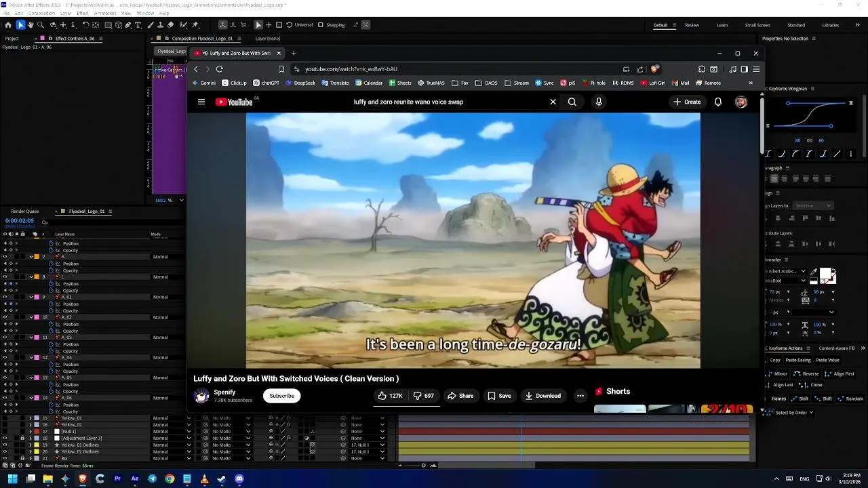Screen dimensions: 868x488
Task: Hide layer A_02 with eye icon
Action: pyautogui.click(x=5, y=317)
